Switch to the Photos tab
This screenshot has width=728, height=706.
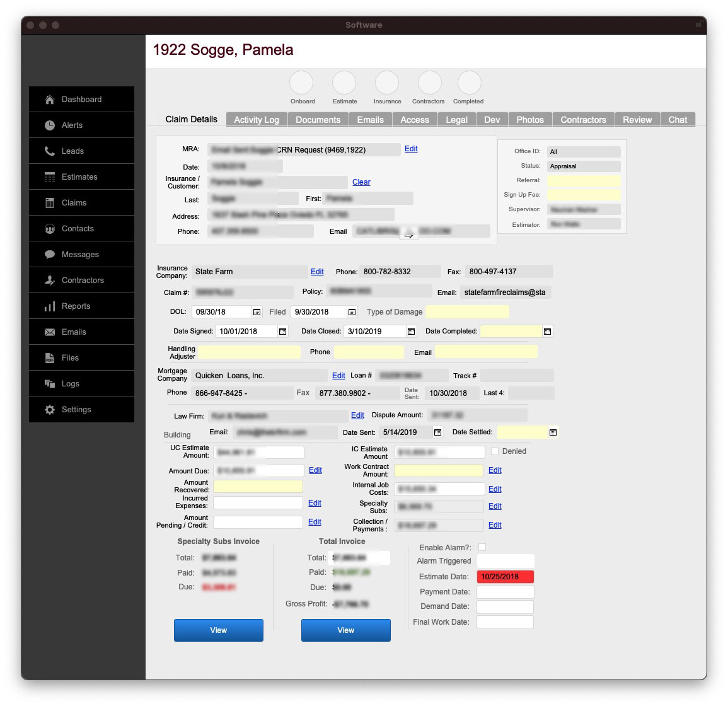pos(529,120)
